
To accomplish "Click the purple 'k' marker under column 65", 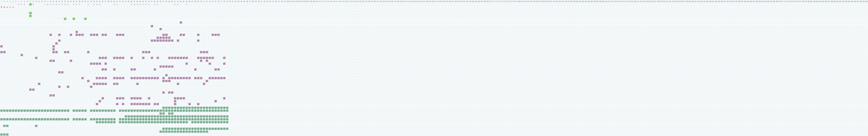I will (x=186, y=4).
